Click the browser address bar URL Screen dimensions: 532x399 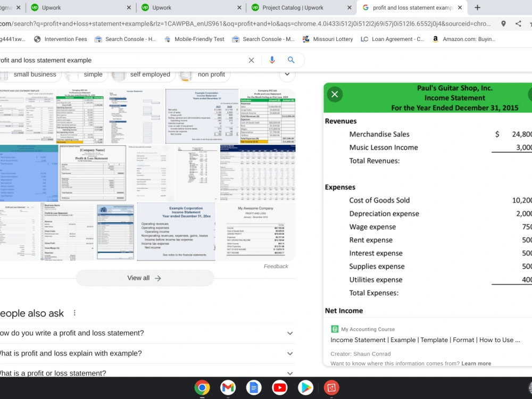(x=245, y=23)
